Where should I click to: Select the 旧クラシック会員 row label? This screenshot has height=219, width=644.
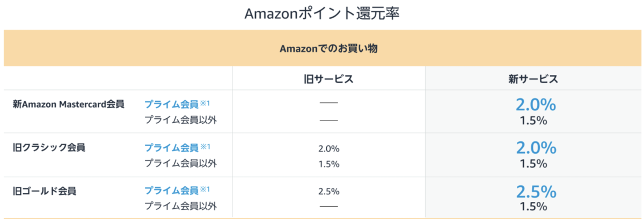[49, 147]
